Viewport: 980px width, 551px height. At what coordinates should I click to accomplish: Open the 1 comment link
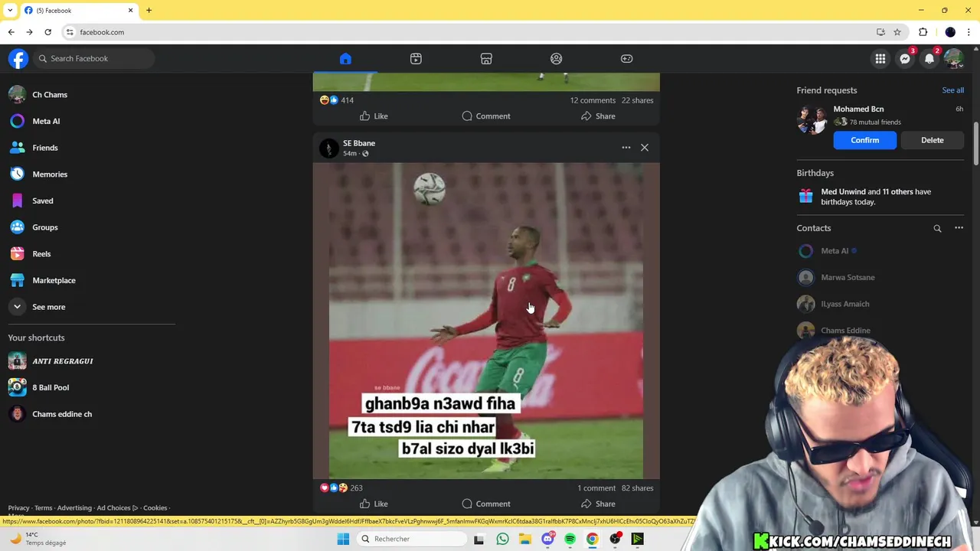pyautogui.click(x=596, y=488)
